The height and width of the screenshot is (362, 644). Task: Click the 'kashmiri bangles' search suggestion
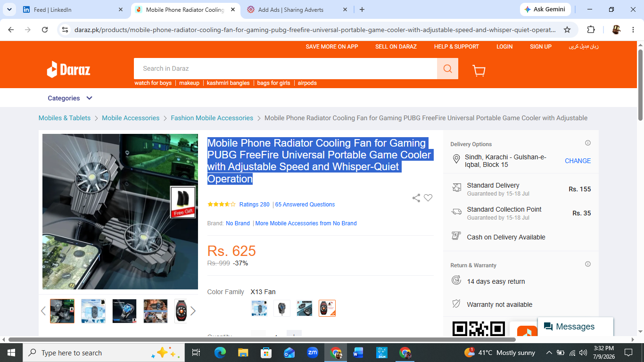click(x=228, y=83)
